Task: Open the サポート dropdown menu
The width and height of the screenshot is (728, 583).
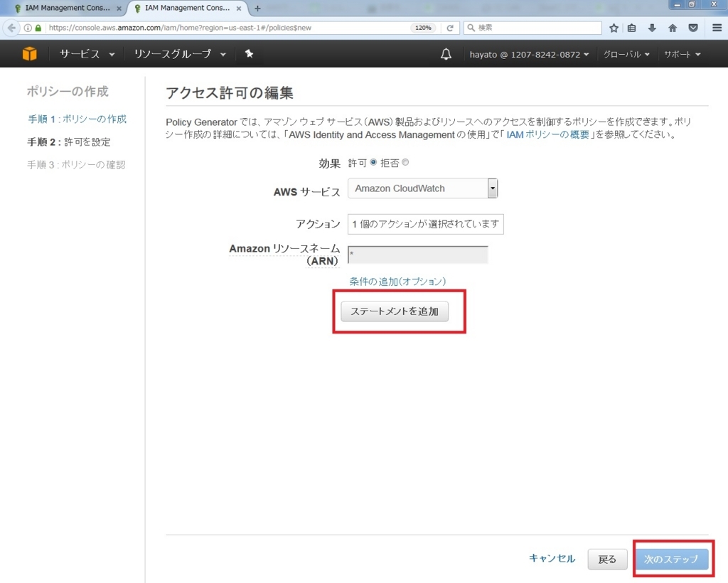Action: click(x=682, y=54)
